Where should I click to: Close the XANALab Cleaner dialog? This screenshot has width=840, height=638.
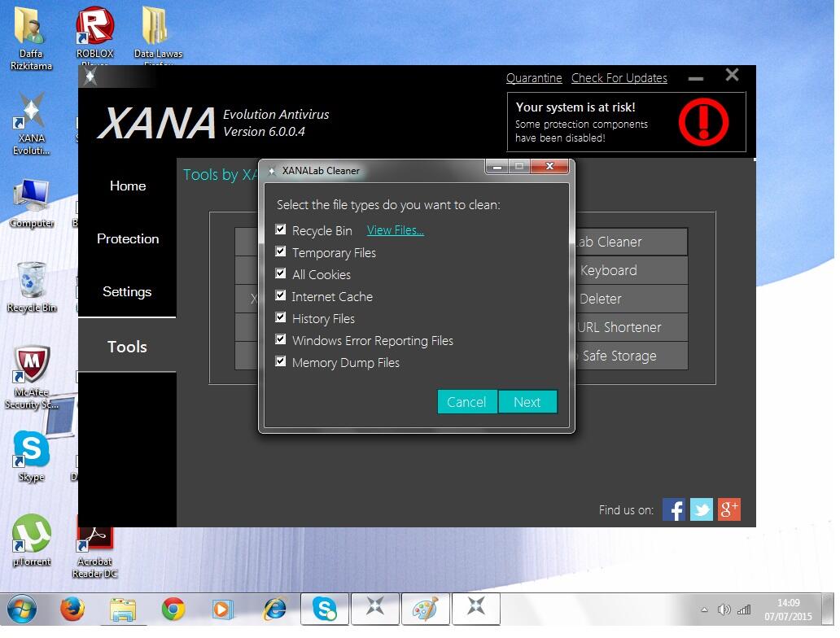coord(549,166)
